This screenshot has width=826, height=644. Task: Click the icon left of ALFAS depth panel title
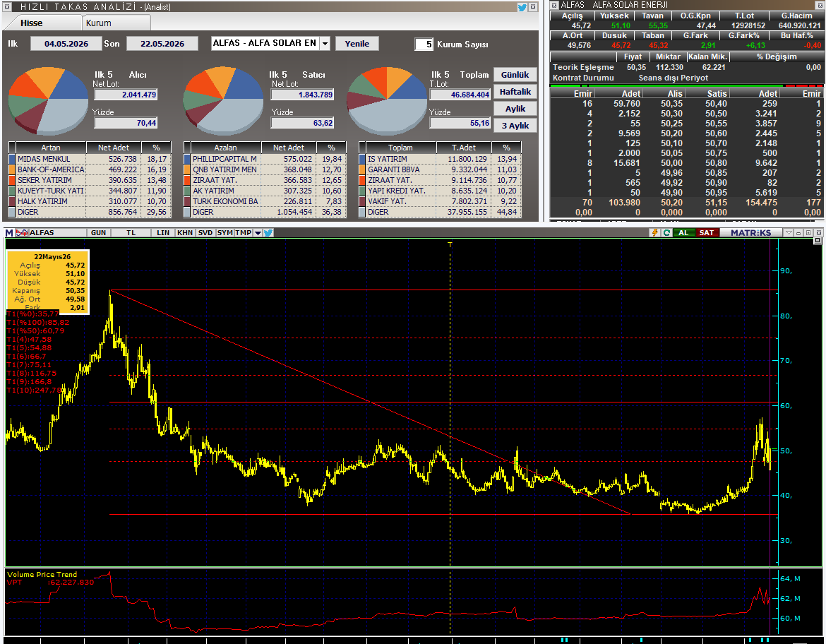(x=554, y=5)
